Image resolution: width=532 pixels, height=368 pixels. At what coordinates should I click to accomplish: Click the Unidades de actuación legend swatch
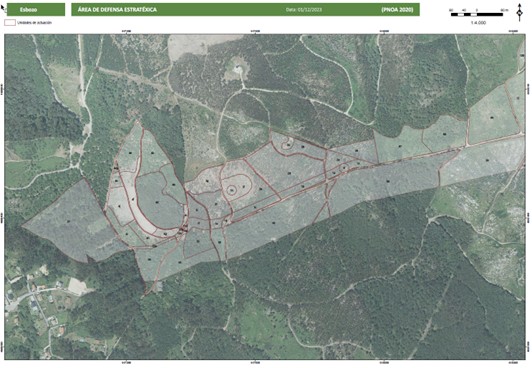pos(10,23)
